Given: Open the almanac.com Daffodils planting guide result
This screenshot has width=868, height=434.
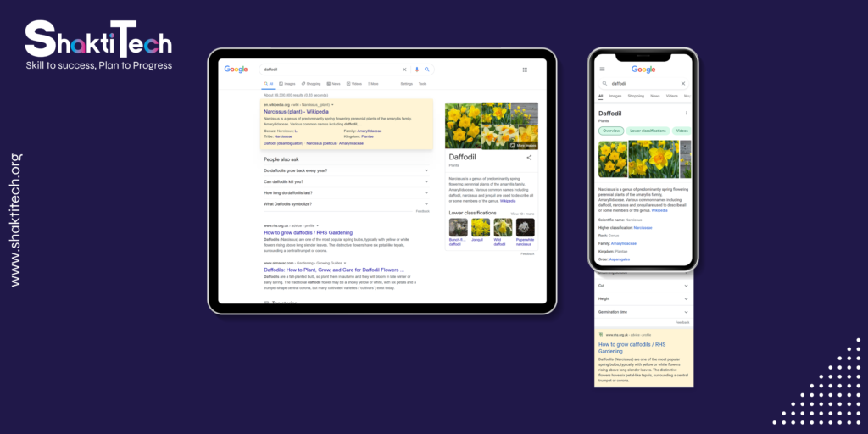Looking at the screenshot, I should [334, 270].
